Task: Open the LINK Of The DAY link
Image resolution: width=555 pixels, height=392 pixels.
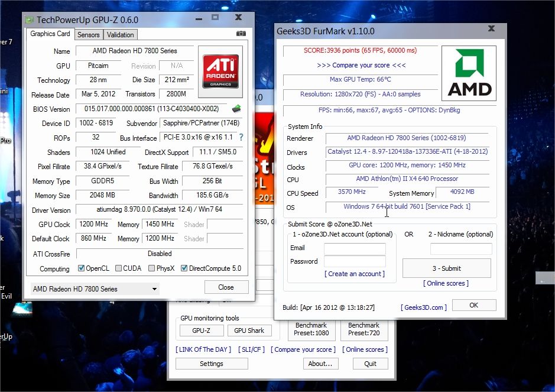Action: (203, 349)
